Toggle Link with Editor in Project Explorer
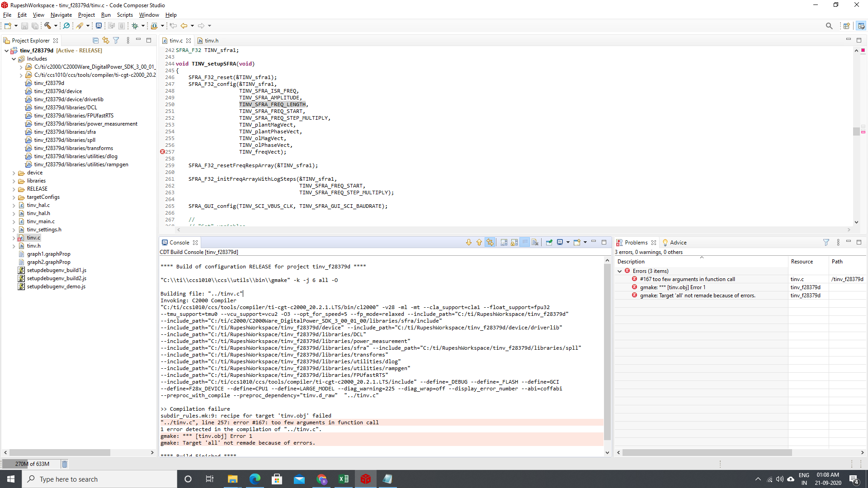 coord(106,40)
